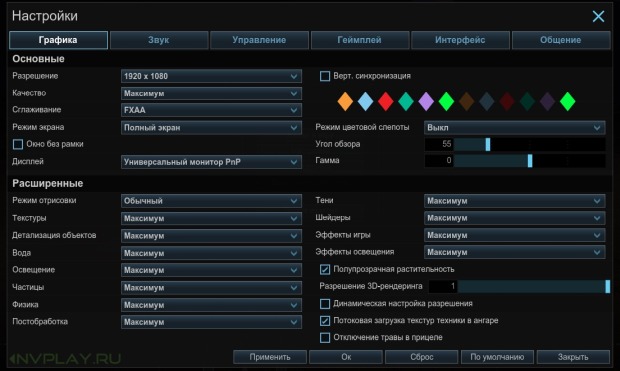
Task: Click the teal diamond icon
Action: (406, 101)
